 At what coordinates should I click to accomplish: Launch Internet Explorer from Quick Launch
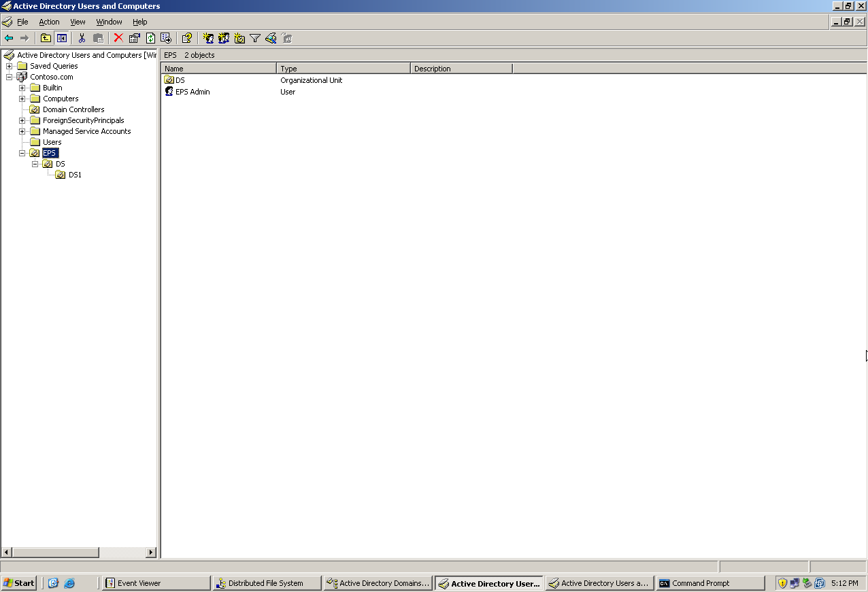tap(69, 583)
